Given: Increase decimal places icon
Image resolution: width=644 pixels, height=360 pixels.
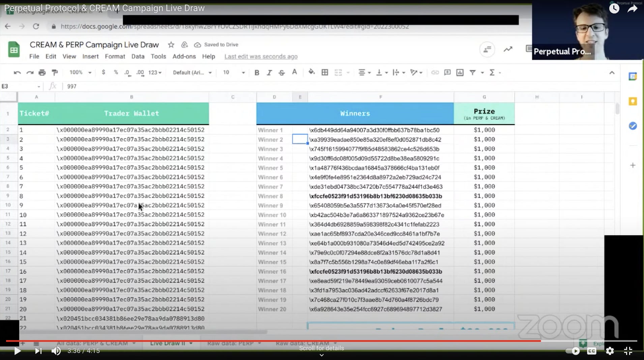Looking at the screenshot, I should click(140, 72).
